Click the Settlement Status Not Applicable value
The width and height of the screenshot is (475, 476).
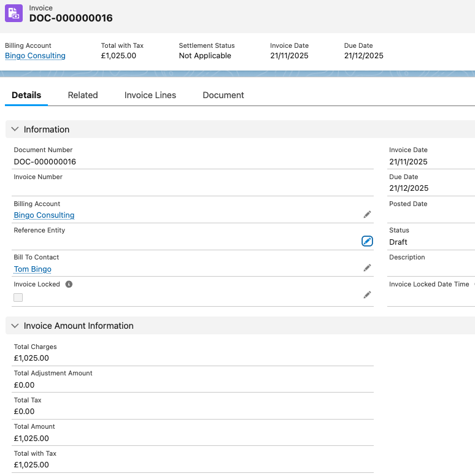tap(205, 56)
